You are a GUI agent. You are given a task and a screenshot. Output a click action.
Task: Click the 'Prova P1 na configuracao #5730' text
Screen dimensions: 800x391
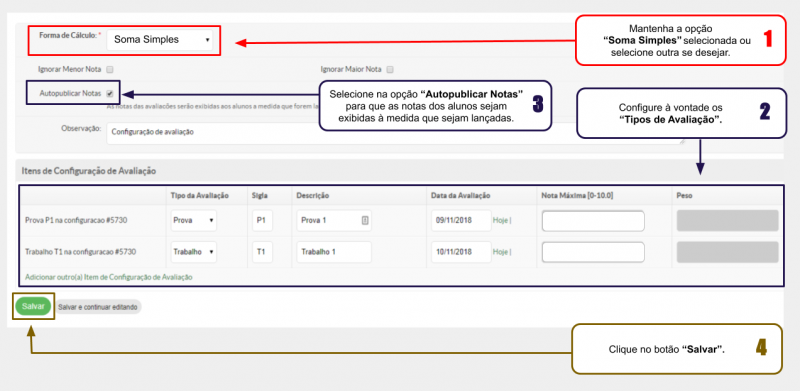pos(76,221)
